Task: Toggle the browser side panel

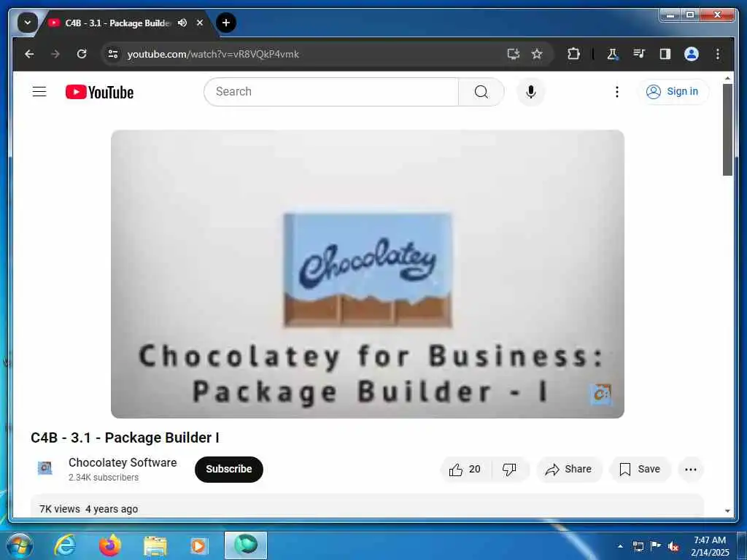Action: click(x=665, y=54)
